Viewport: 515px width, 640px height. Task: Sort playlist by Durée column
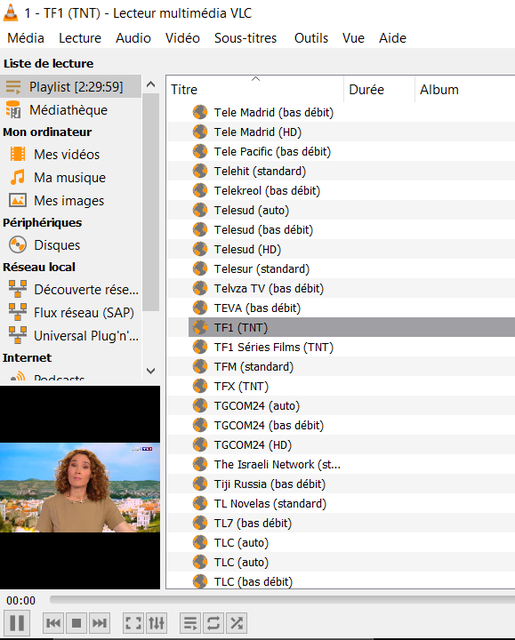point(380,89)
